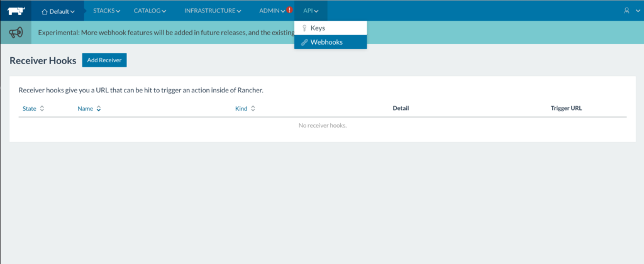Screen dimensions: 644x264
Task: Click the Name column sort arrows
Action: [x=99, y=109]
